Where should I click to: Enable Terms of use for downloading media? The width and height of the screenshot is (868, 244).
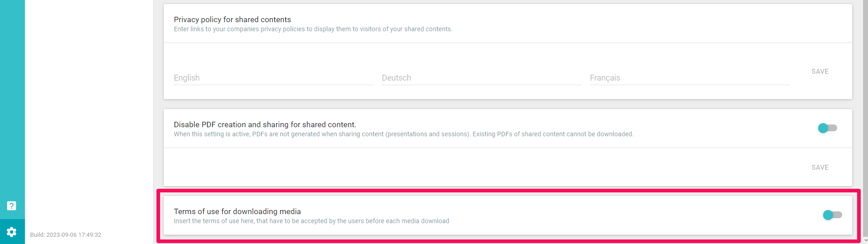coord(832,215)
